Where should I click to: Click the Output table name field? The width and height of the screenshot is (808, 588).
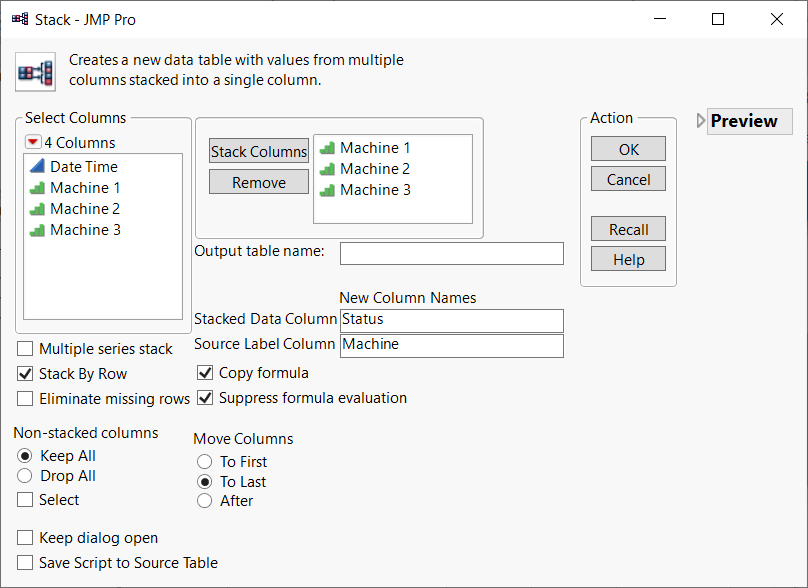(x=451, y=253)
